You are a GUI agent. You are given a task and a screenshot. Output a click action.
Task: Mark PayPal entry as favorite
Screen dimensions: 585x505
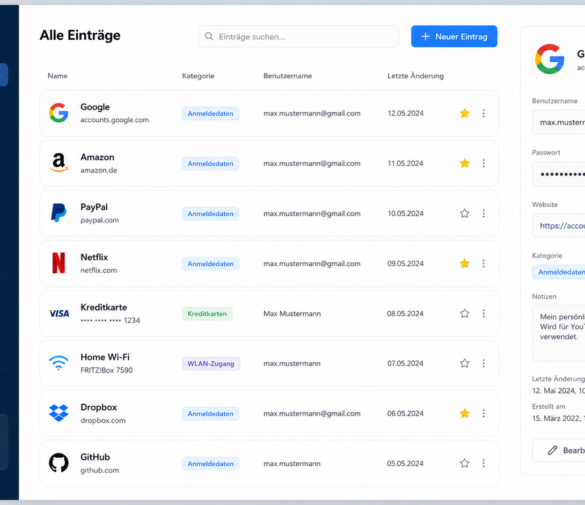point(464,213)
